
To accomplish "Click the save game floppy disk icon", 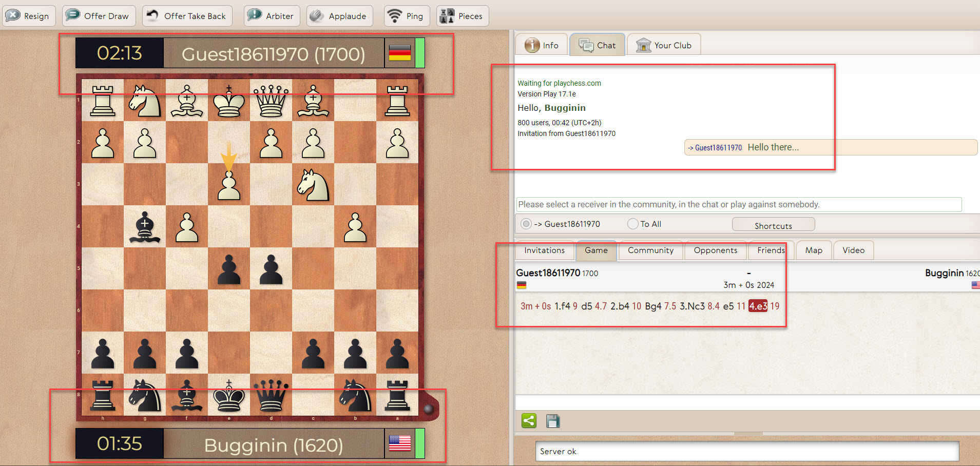I will (553, 421).
